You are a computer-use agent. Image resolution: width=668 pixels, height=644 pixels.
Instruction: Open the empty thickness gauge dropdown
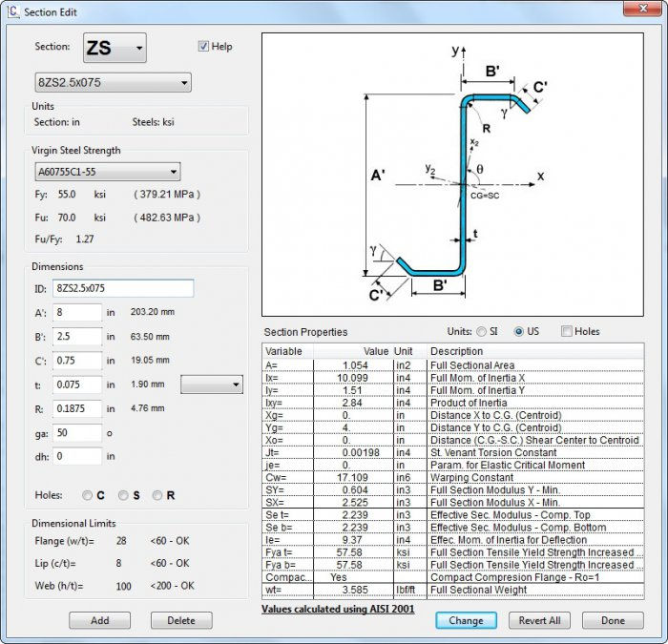click(x=212, y=384)
